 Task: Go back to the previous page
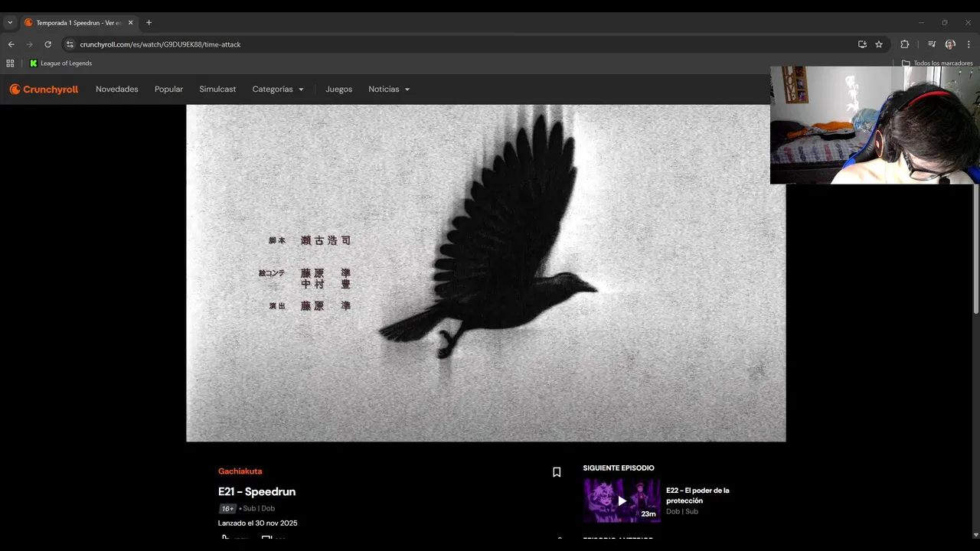click(11, 44)
